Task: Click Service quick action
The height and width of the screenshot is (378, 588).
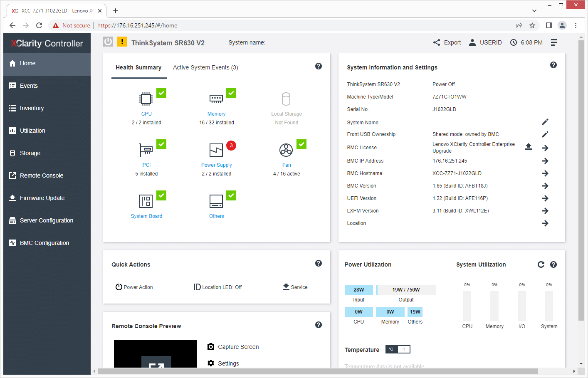Action: [295, 287]
